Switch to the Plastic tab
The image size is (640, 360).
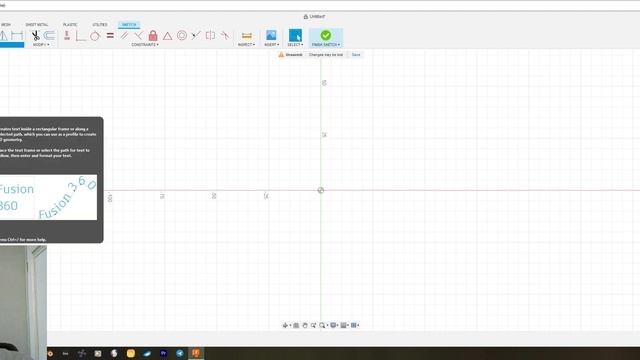click(70, 25)
